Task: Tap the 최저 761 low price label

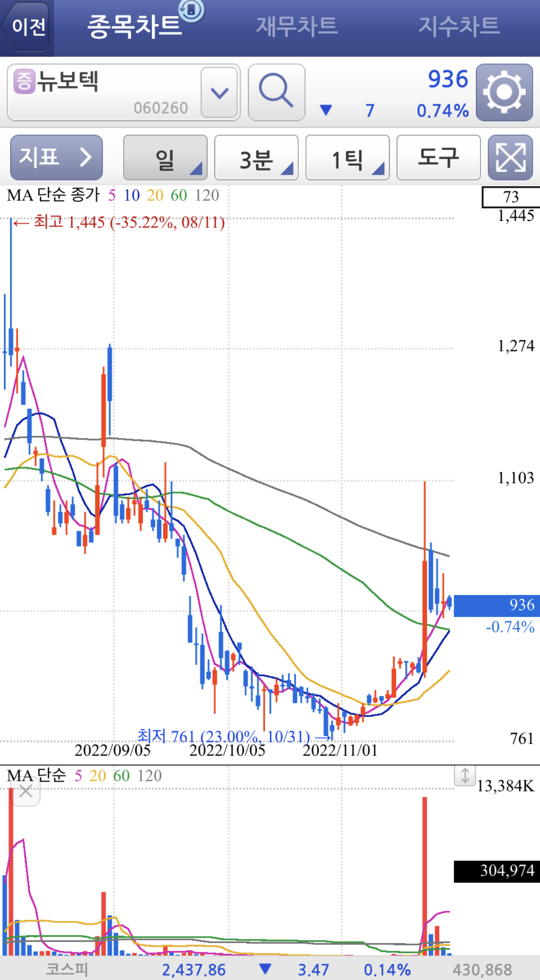Action: (x=235, y=736)
